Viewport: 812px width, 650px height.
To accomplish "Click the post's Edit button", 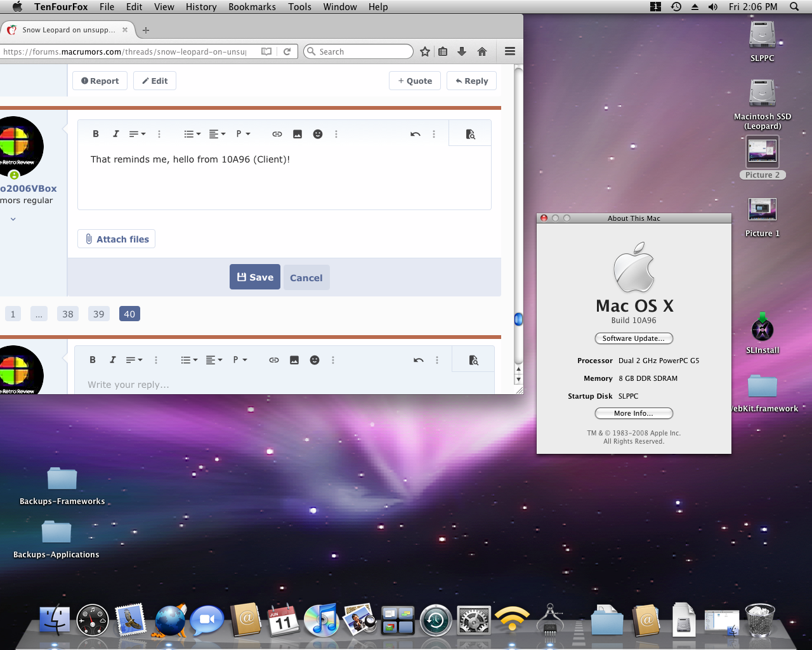I will point(155,81).
